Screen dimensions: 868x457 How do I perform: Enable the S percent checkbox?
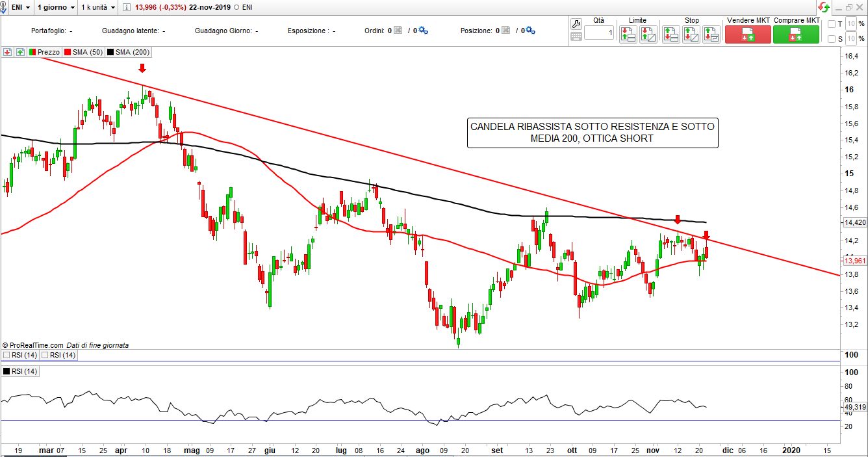(832, 39)
